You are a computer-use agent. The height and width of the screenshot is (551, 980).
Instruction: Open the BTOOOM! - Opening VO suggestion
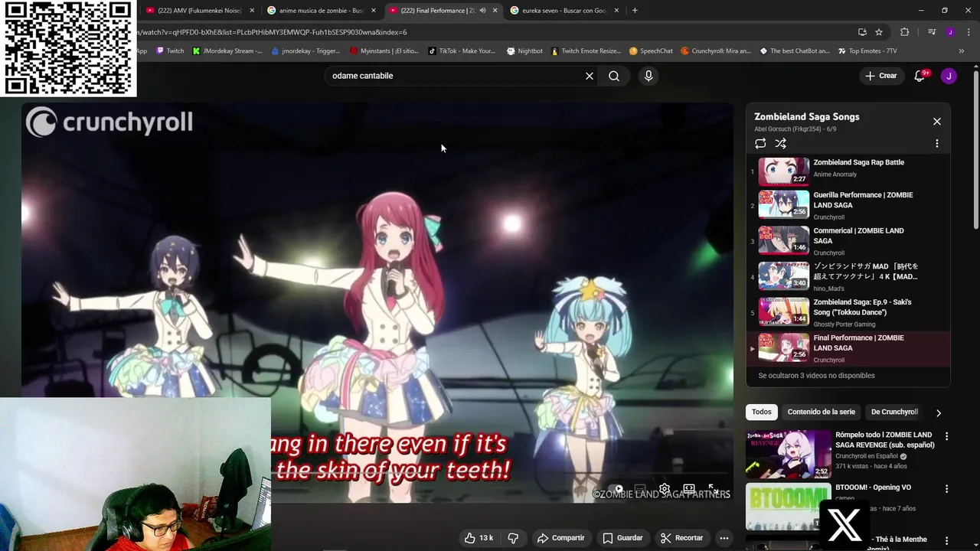coord(873,487)
